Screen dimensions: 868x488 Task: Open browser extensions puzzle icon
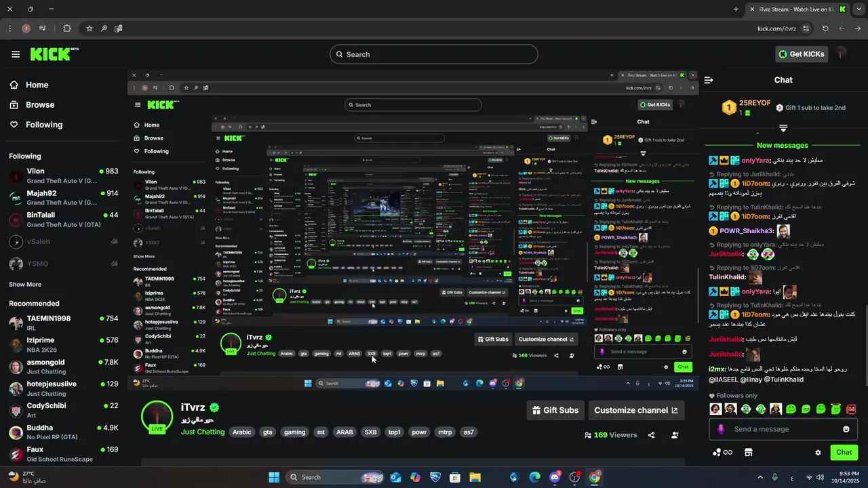click(x=66, y=28)
